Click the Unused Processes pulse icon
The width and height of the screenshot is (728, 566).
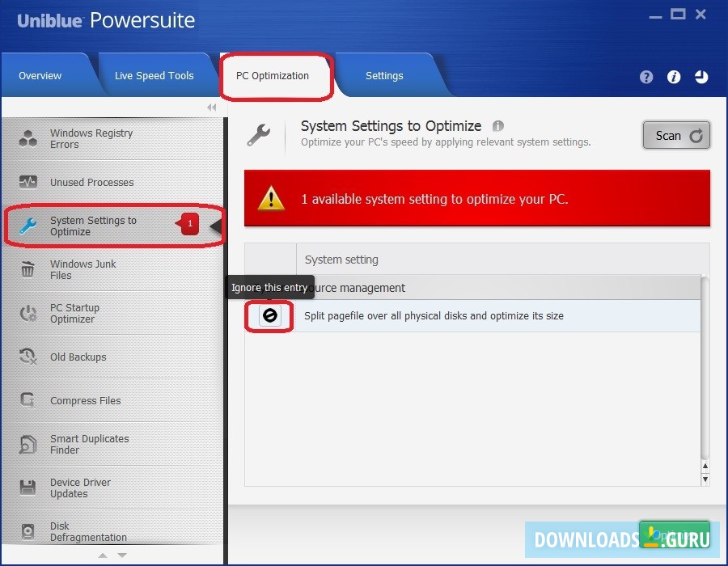pyautogui.click(x=28, y=182)
